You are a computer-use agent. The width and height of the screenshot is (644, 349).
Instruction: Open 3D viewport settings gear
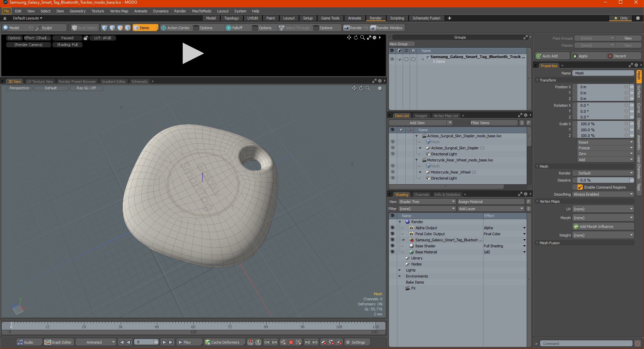click(x=380, y=88)
